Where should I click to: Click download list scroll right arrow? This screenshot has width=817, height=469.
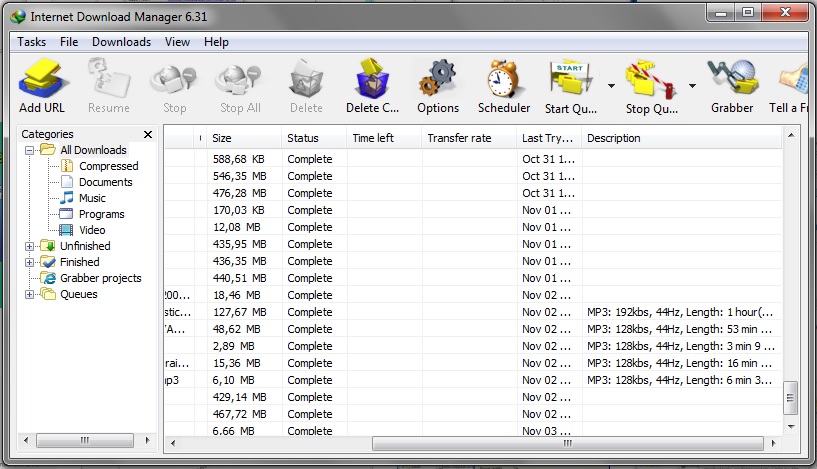pyautogui.click(x=773, y=443)
